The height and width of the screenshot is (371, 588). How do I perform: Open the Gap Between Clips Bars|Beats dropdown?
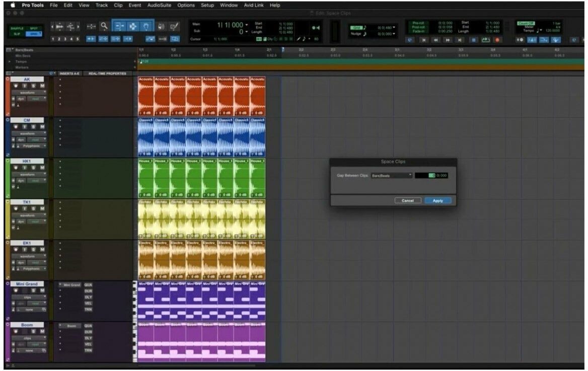pos(391,175)
